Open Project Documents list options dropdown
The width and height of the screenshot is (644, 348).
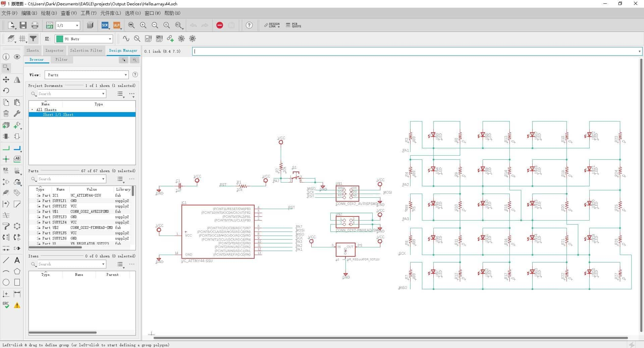coord(121,94)
